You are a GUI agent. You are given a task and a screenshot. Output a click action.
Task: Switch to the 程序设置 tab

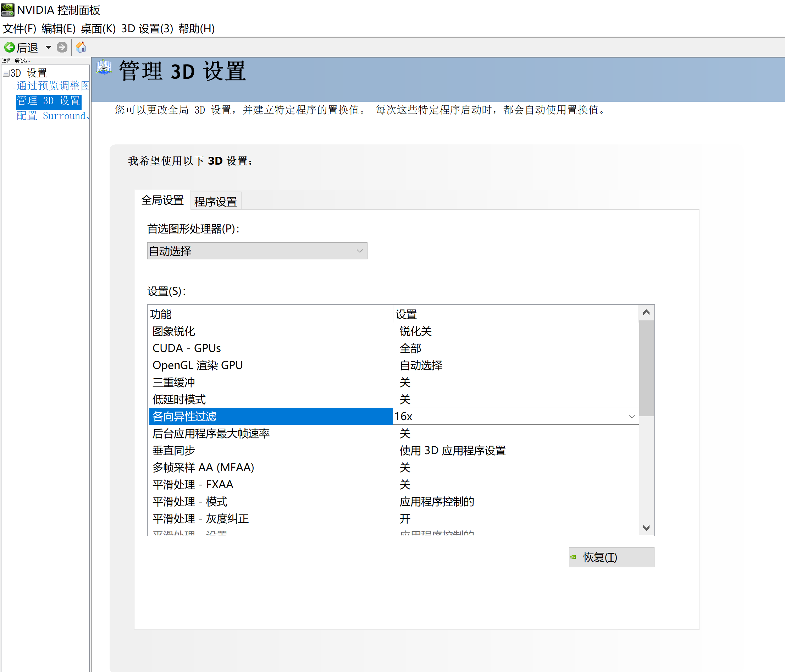click(216, 200)
